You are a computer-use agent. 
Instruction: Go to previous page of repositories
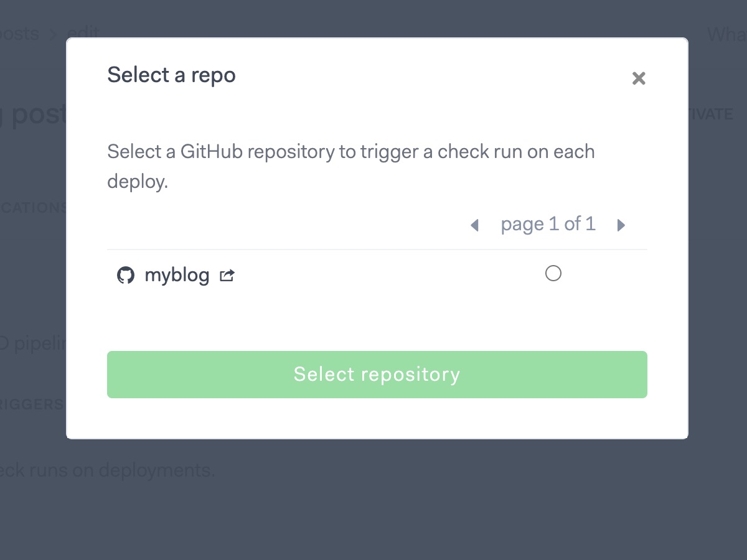pos(474,225)
